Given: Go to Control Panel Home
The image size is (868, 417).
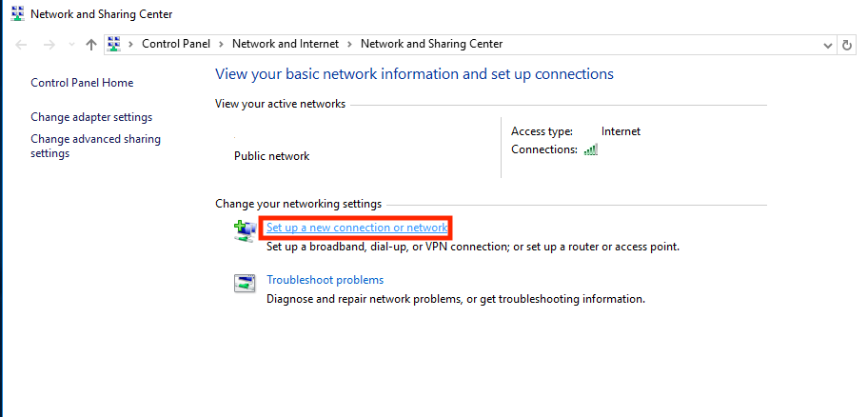Looking at the screenshot, I should point(82,83).
